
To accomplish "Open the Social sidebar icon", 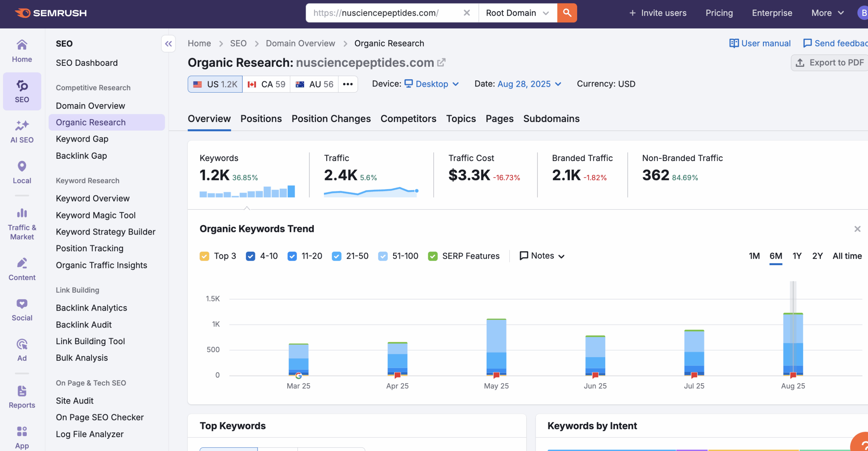I will pos(22,310).
